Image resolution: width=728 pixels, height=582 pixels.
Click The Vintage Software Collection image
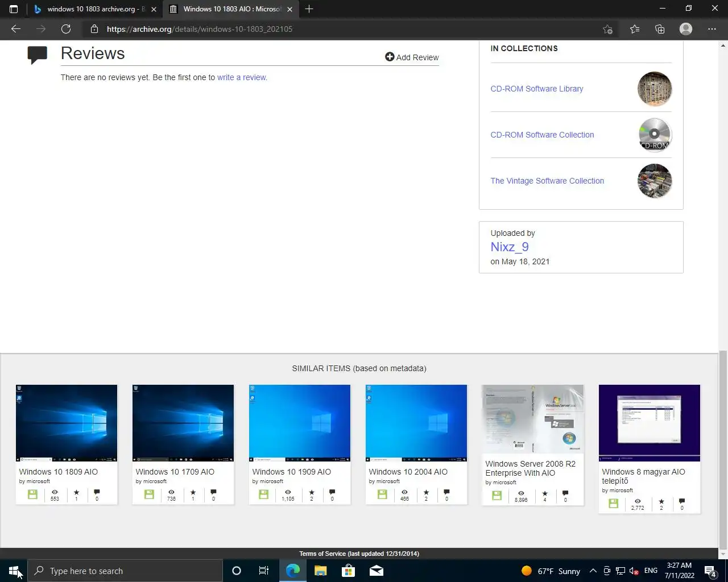pyautogui.click(x=655, y=181)
